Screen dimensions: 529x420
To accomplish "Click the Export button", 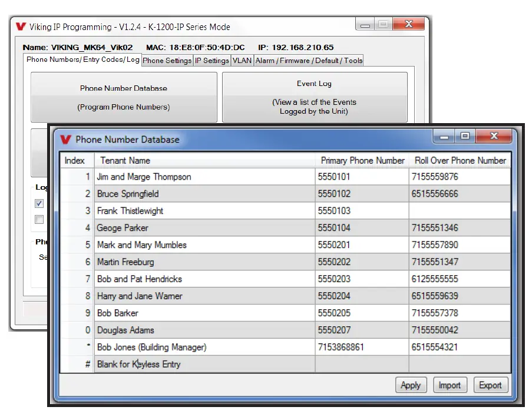I will pyautogui.click(x=491, y=385).
